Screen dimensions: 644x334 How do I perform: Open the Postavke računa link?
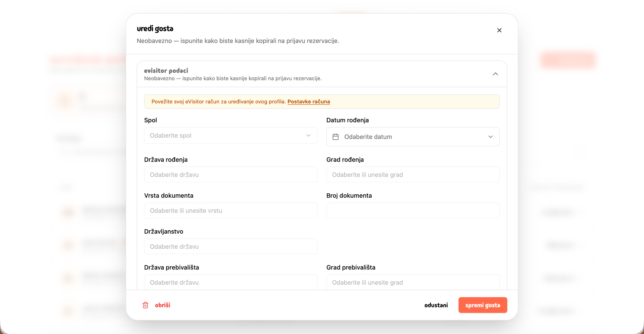(x=309, y=101)
